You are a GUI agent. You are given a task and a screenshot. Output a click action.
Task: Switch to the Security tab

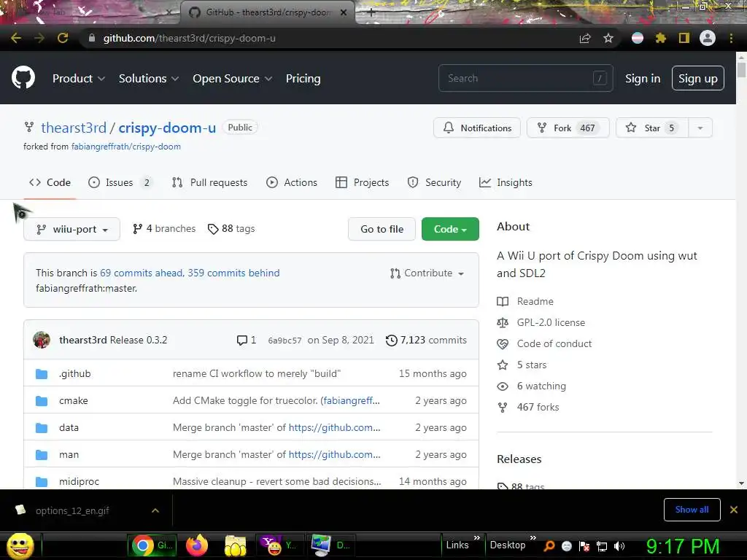pos(434,182)
